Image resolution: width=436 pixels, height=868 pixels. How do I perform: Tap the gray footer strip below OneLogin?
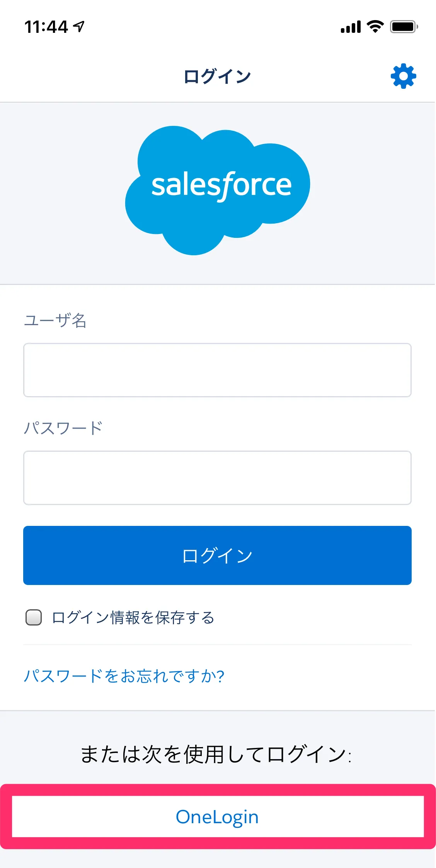click(x=217, y=860)
